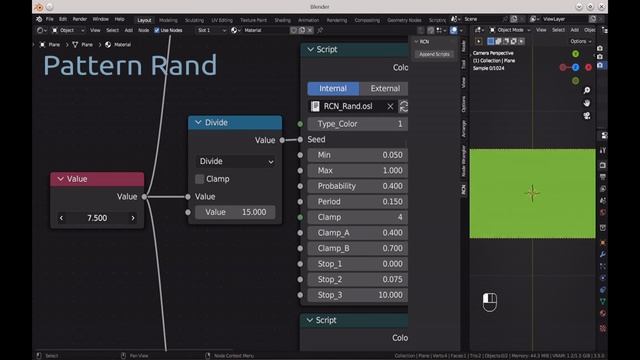Switch to Geometry Nodes workspace tab
640x360 pixels.
(404, 20)
